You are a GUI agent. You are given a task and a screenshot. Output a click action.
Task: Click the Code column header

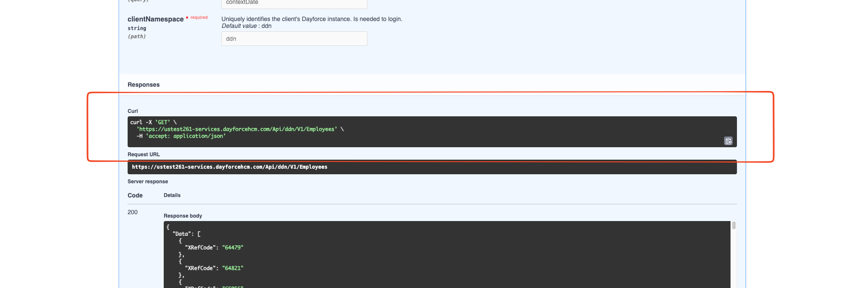click(135, 195)
